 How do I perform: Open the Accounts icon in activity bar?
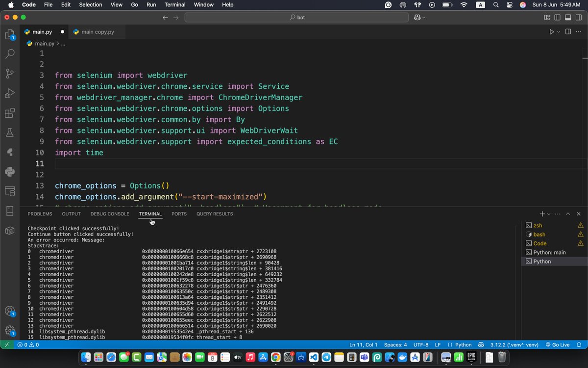(10, 311)
